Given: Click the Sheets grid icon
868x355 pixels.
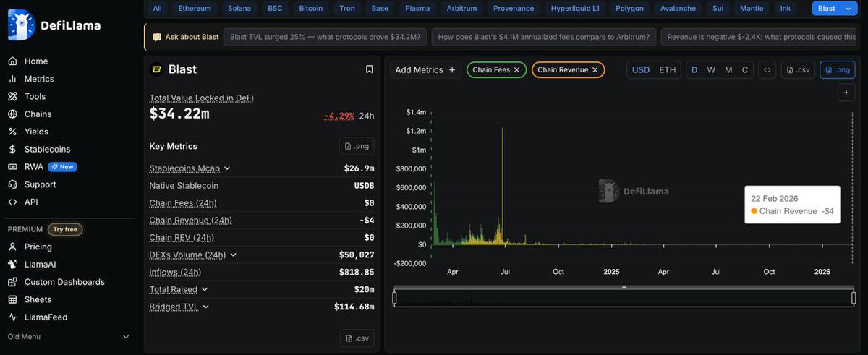Looking at the screenshot, I should pyautogui.click(x=12, y=299).
